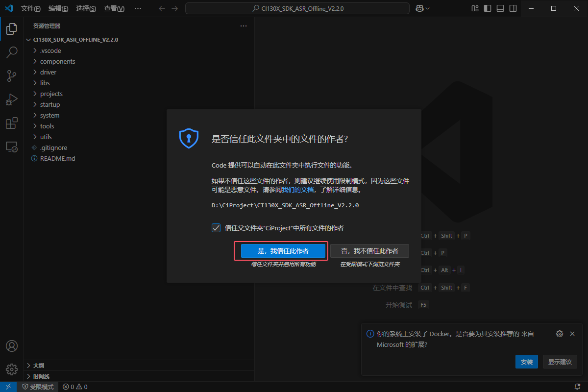Open the Extensions view icon

coord(12,123)
